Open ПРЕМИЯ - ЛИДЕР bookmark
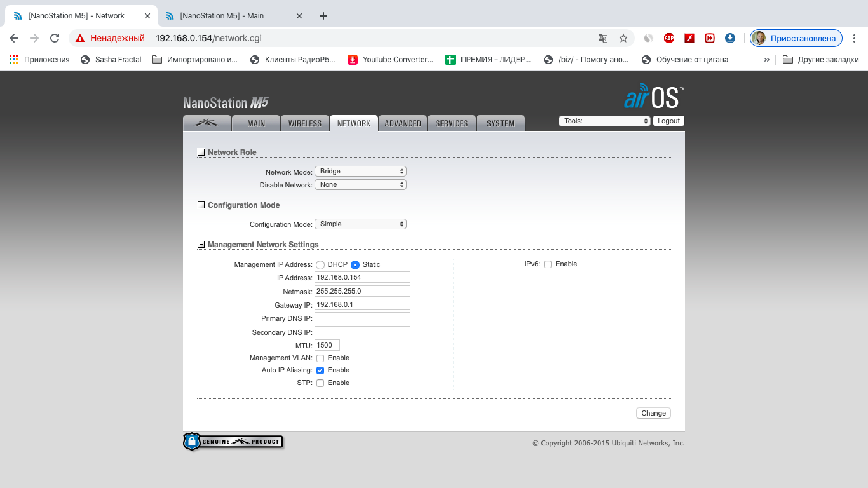This screenshot has width=868, height=488. (489, 60)
